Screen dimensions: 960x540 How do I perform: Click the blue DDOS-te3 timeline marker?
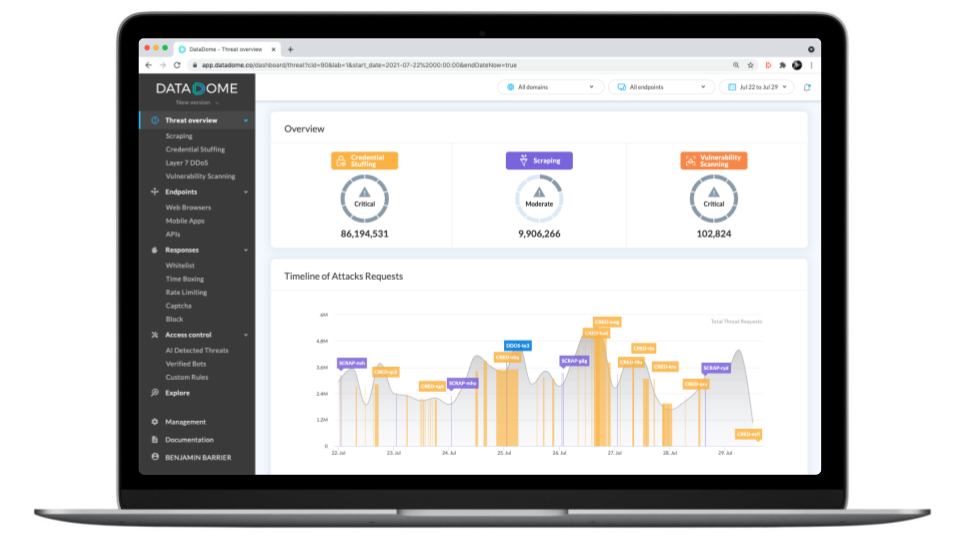pos(517,345)
